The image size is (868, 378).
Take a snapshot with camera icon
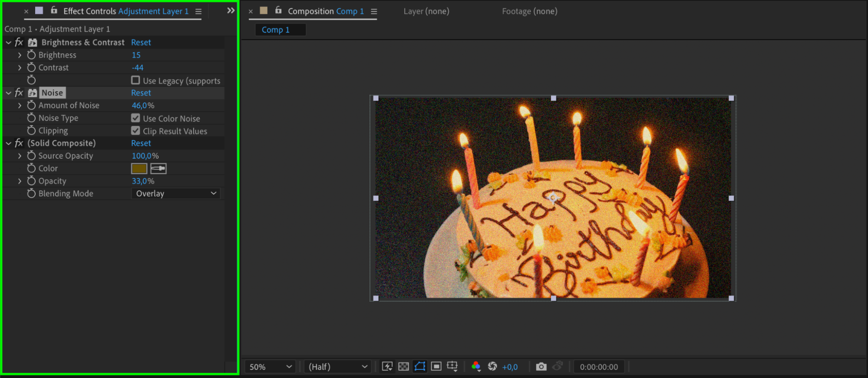(x=541, y=366)
